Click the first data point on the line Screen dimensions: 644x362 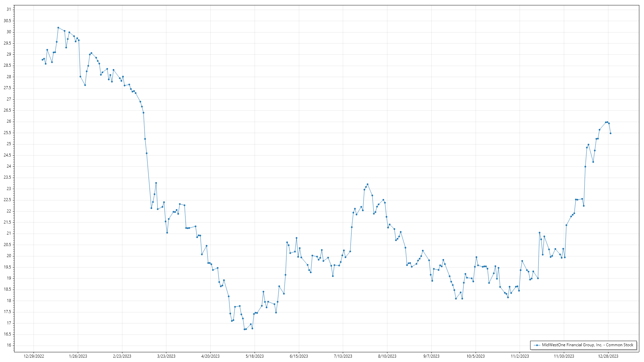point(42,60)
